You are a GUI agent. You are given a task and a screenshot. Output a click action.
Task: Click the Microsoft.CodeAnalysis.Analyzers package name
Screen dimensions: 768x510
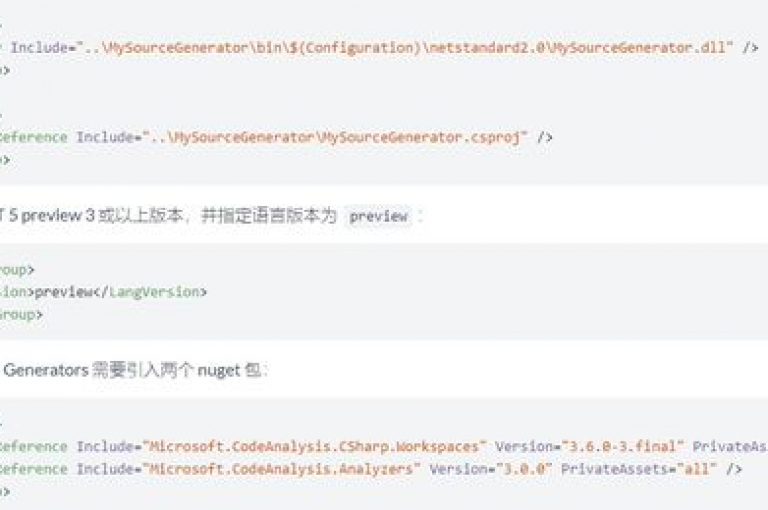[282, 469]
